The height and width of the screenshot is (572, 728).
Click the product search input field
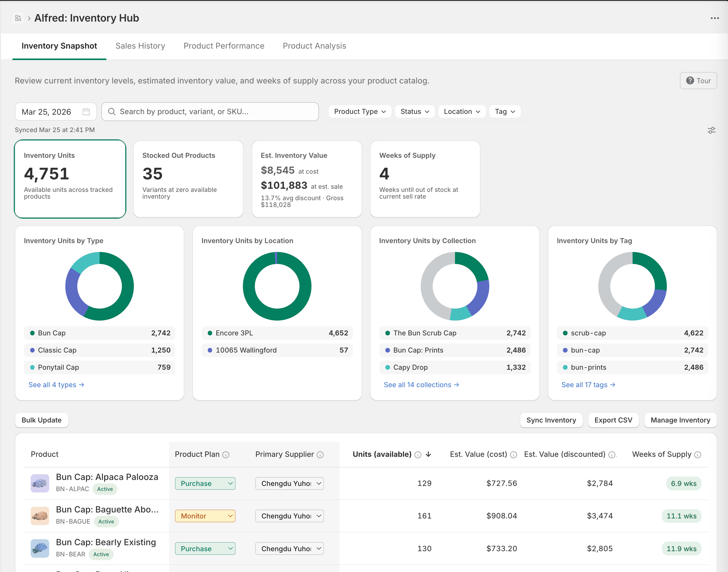click(210, 112)
